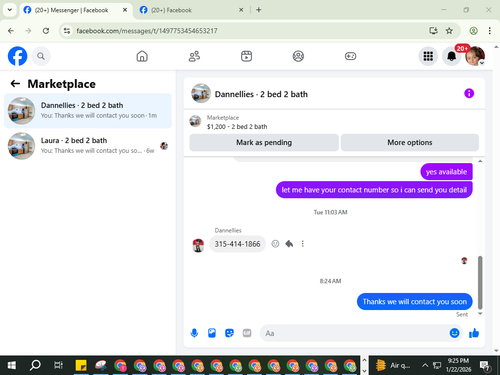
Task: Open more menu for 315-414-1866 message
Action: click(x=303, y=244)
